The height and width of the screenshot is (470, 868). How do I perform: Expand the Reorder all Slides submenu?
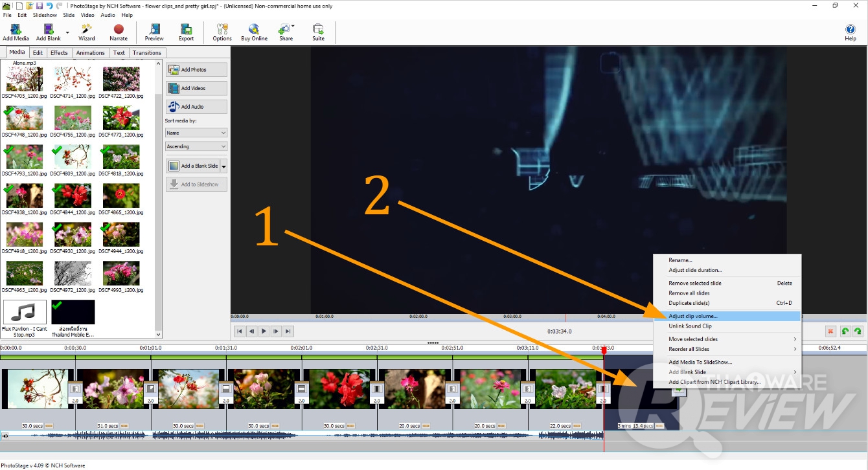(x=795, y=350)
